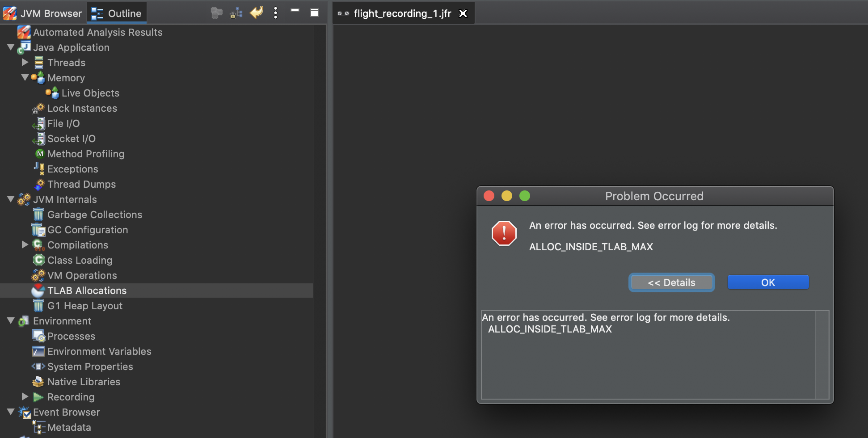Select the Garbage Collections trash icon

point(38,215)
